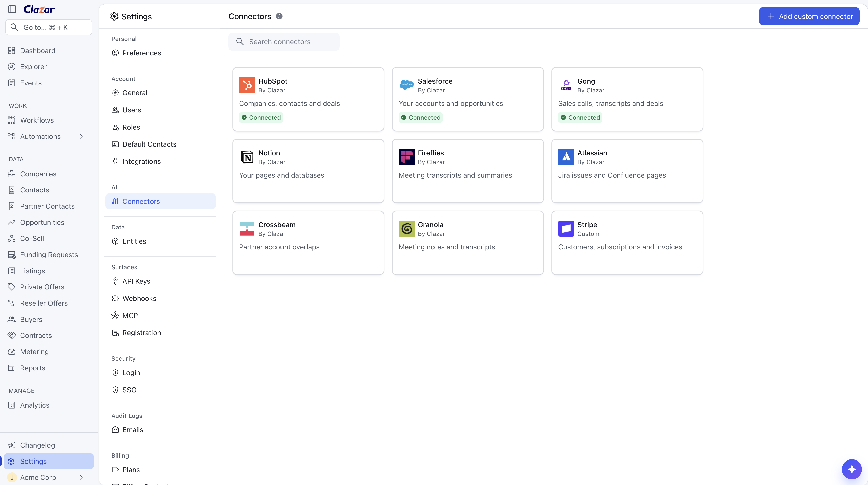Screen dimensions: 868x485
Task: Click the Salesforce cloud logo
Action: (406, 85)
